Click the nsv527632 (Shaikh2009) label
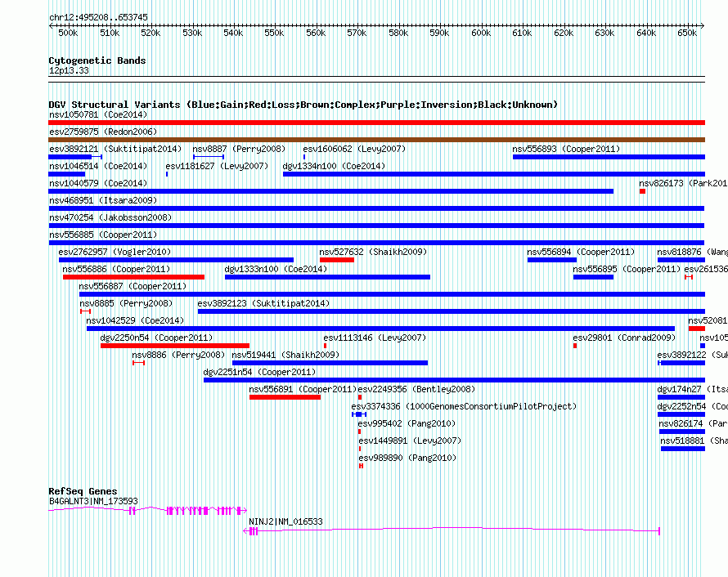Viewport: 728px width, 577px height. tap(373, 252)
